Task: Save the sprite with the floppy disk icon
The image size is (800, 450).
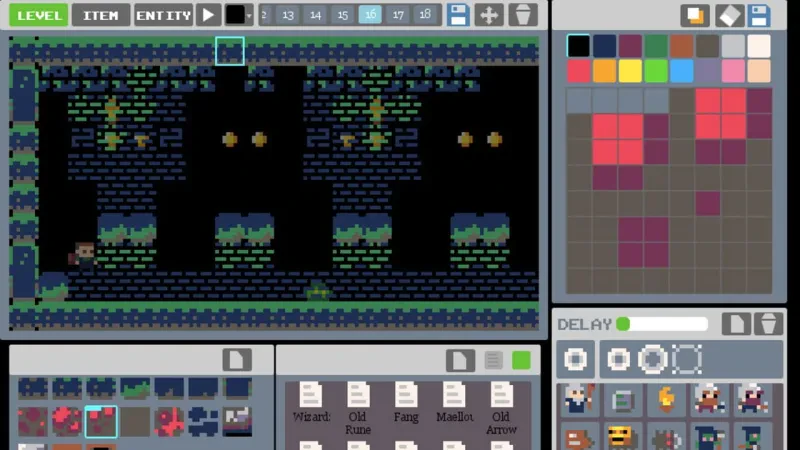Action: 760,15
